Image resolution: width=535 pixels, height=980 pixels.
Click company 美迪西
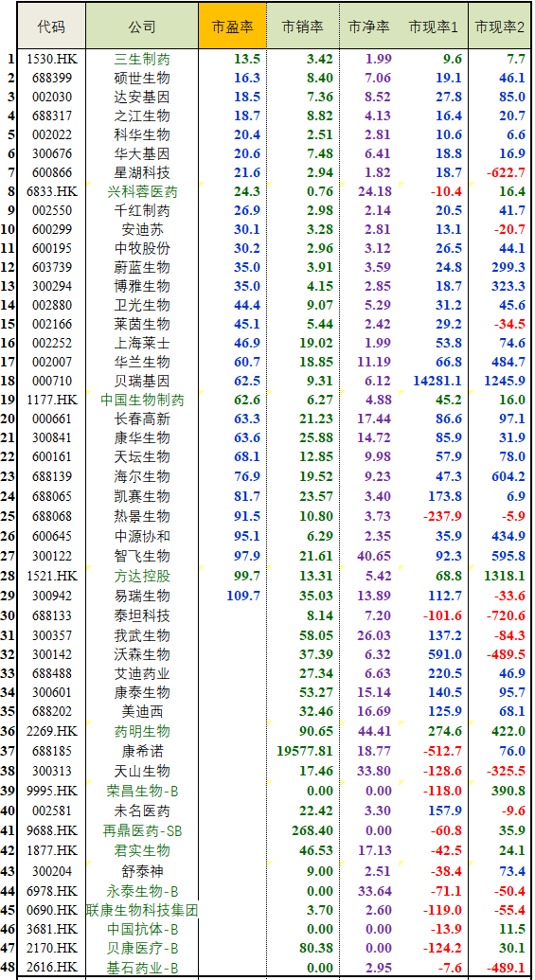142,711
